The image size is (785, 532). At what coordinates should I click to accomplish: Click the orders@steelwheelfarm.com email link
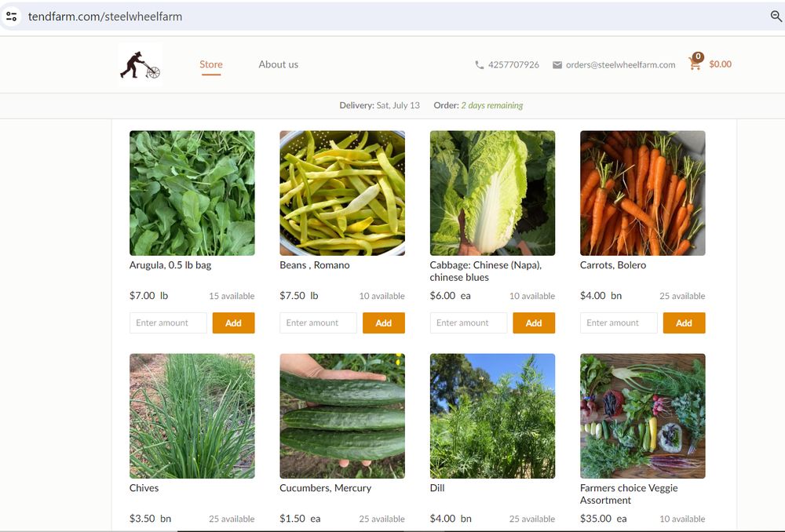(621, 64)
